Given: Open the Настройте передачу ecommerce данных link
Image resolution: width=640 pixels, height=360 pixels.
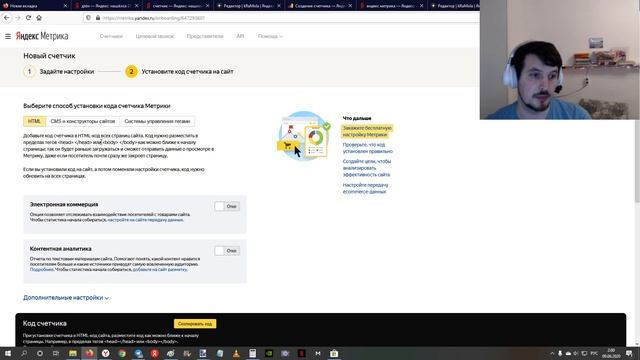Looking at the screenshot, I should [x=365, y=188].
